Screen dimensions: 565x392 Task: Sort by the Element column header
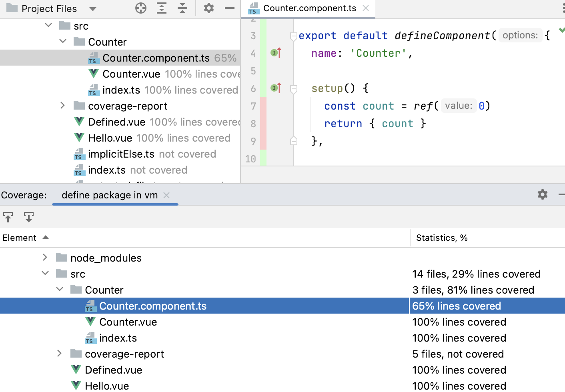coord(19,238)
